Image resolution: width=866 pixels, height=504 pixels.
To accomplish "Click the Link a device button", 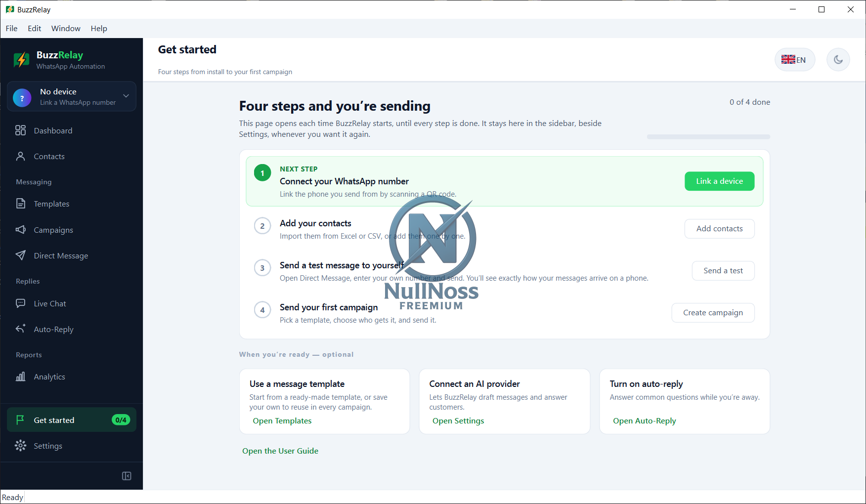I will (719, 181).
